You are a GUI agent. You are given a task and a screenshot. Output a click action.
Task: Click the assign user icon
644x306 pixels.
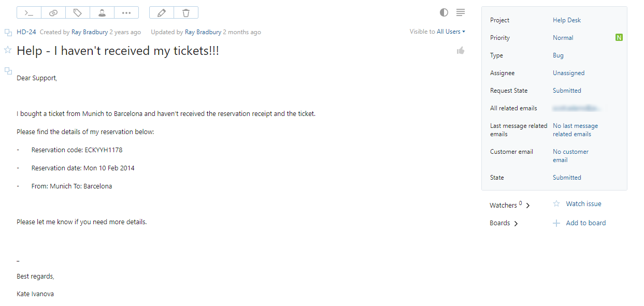tap(102, 12)
